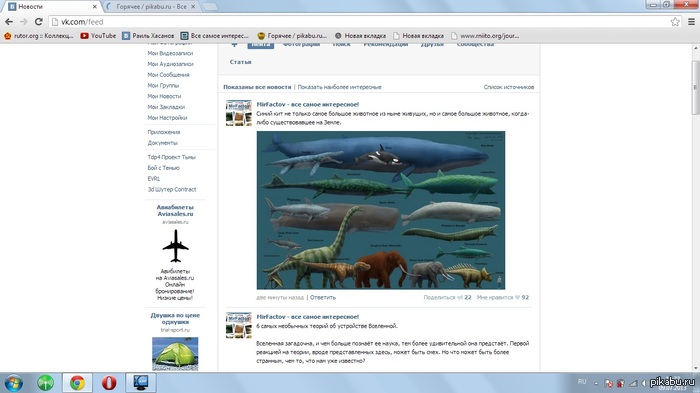Click Показать наиболее интересные link
The image size is (700, 393).
click(339, 87)
